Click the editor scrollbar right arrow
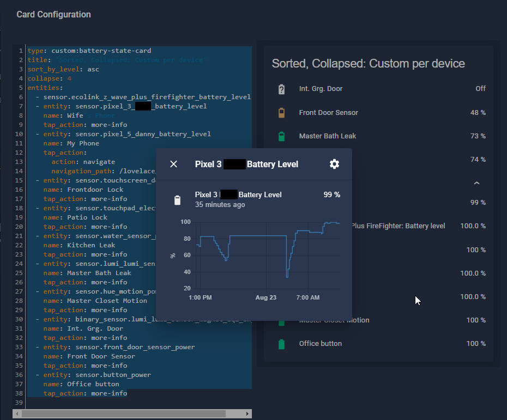This screenshot has width=507, height=420. tap(248, 413)
